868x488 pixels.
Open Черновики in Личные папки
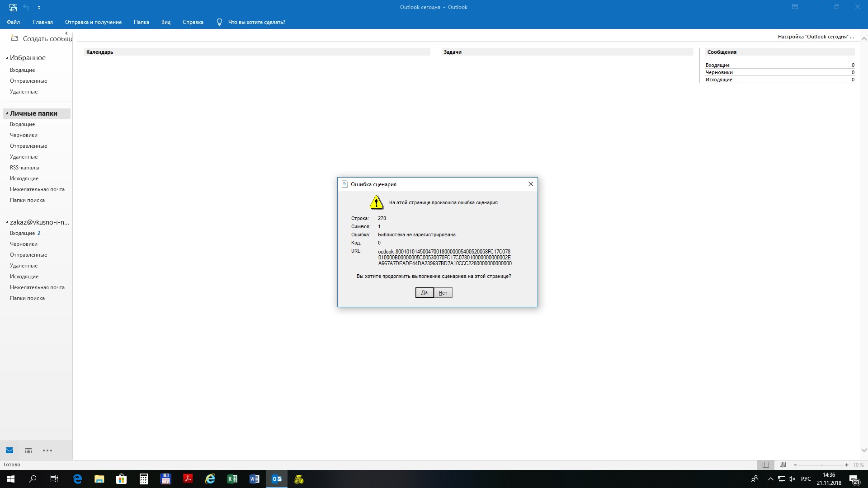pyautogui.click(x=24, y=135)
